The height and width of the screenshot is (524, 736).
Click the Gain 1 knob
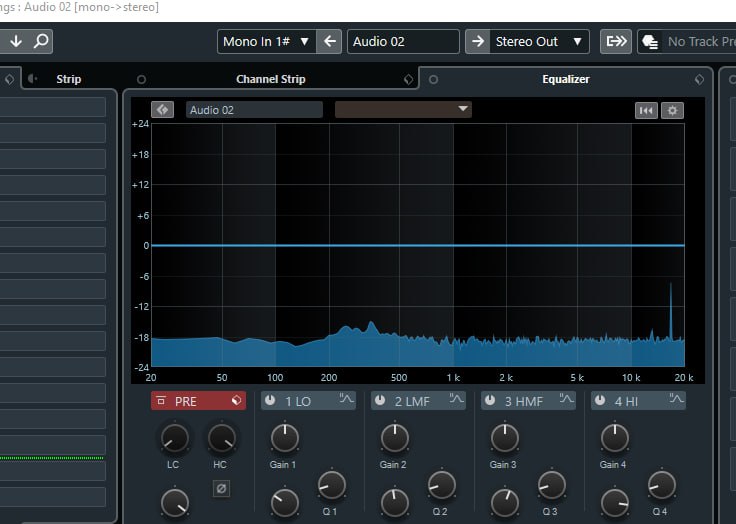point(284,438)
